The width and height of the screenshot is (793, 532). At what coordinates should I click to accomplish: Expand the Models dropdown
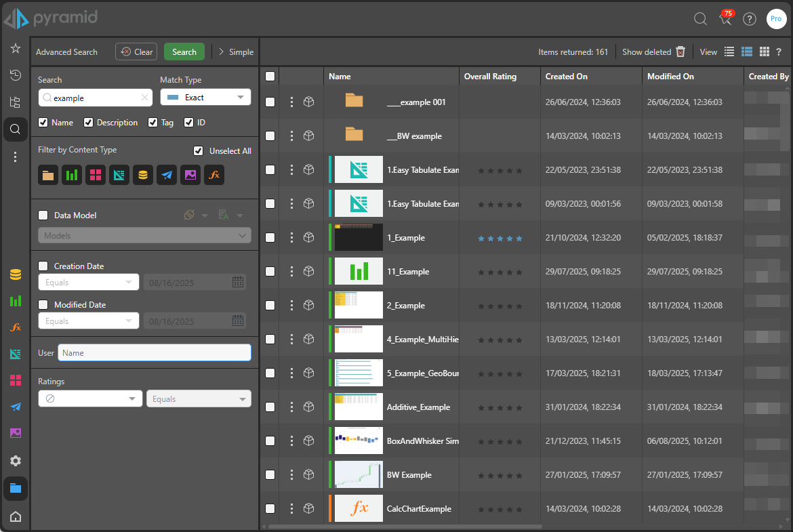click(144, 236)
